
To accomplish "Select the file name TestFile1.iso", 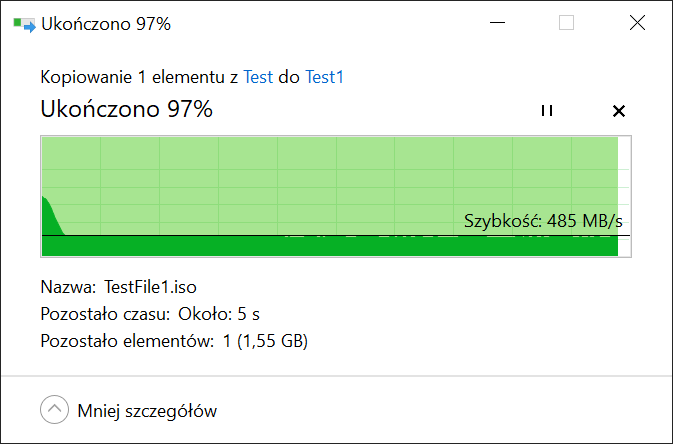I will 151,287.
